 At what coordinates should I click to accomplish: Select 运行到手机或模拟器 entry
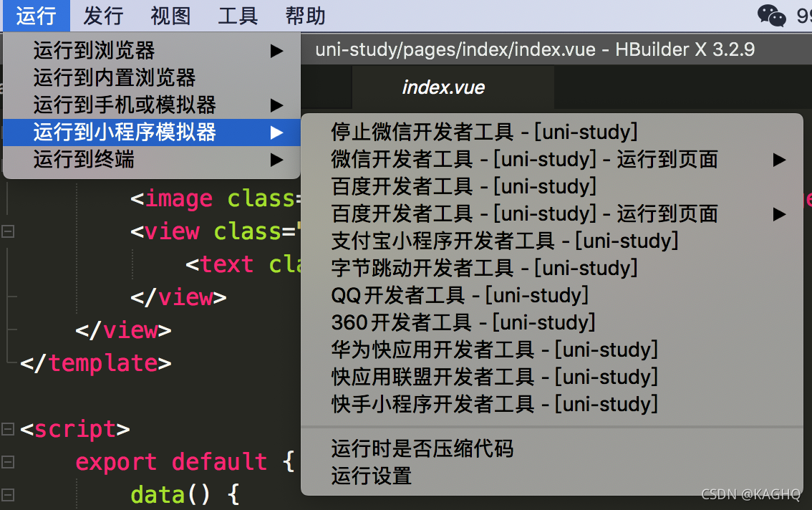152,105
